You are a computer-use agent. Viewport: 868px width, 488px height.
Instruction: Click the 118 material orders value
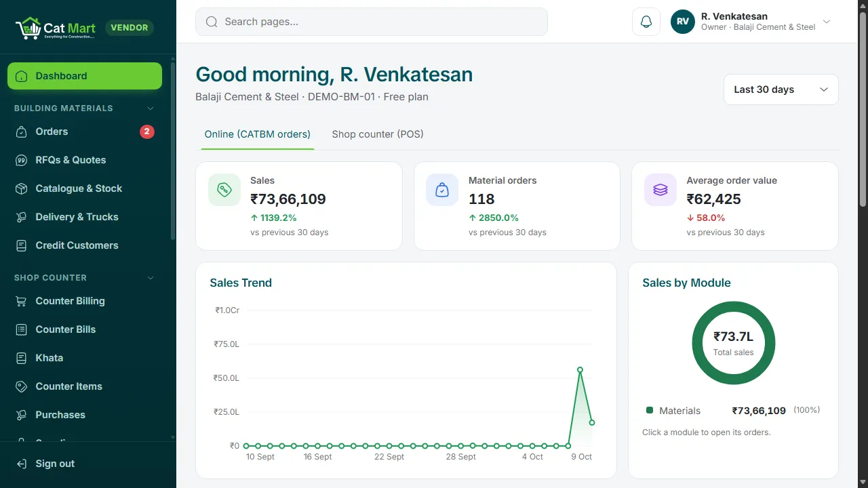[x=481, y=199]
